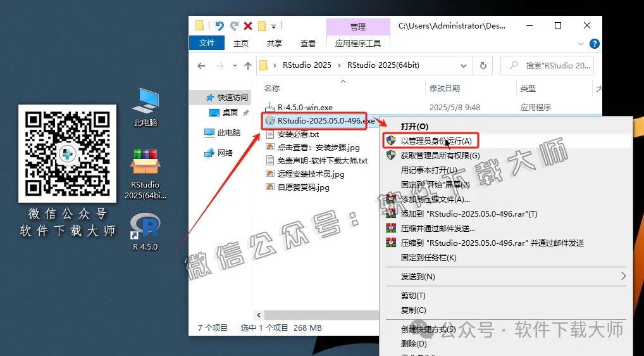The image size is (644, 356).
Task: Choose 复制(C) in the context menu
Action: (413, 310)
